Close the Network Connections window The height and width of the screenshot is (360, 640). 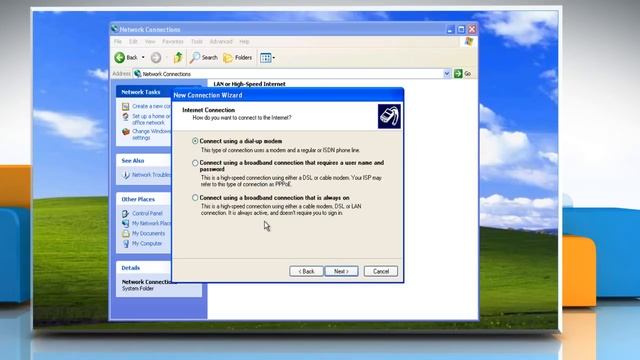pyautogui.click(x=472, y=29)
